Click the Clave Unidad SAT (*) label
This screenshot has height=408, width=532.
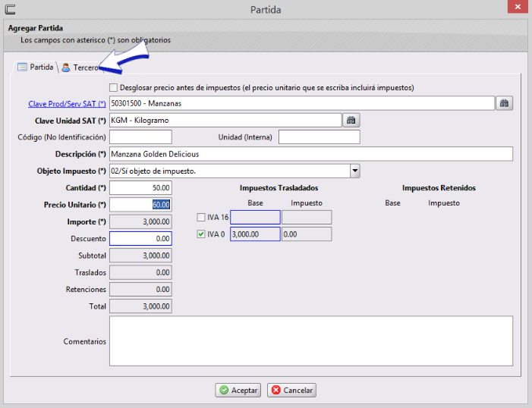71,121
